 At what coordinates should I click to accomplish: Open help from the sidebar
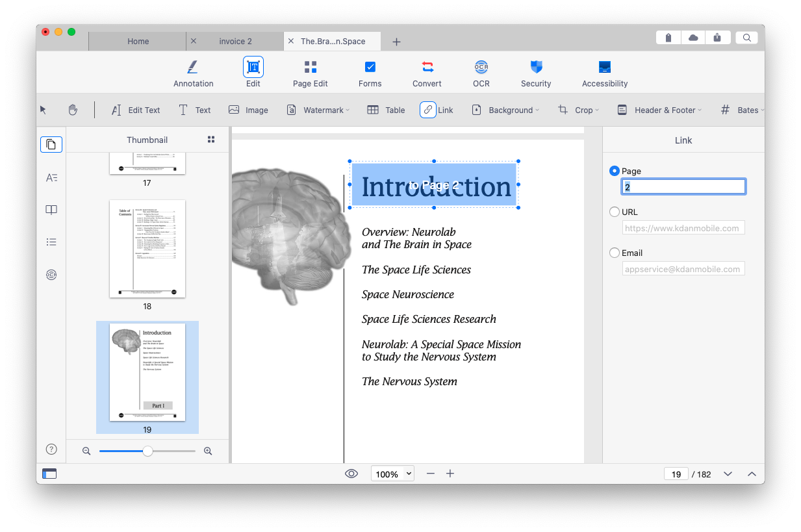point(51,449)
